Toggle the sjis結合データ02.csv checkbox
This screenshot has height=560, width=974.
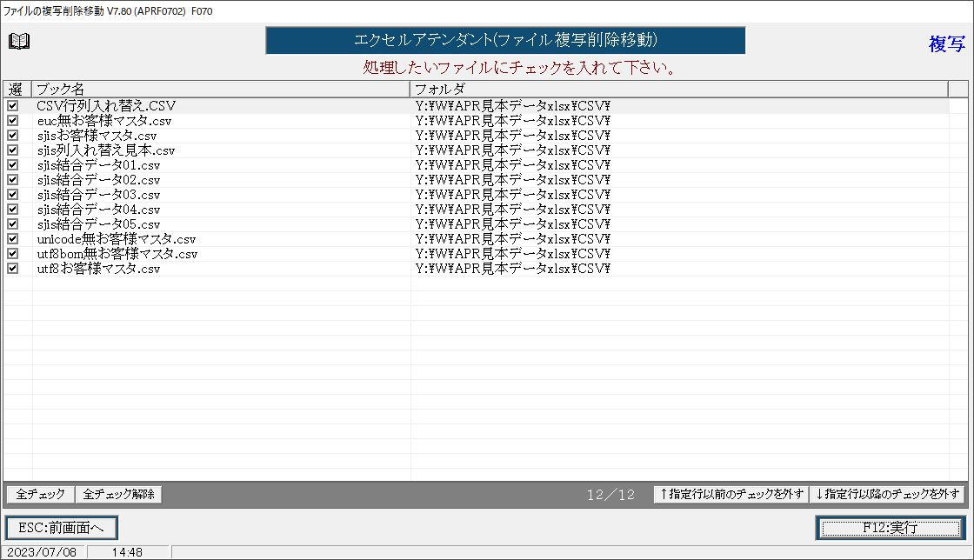pos(13,180)
